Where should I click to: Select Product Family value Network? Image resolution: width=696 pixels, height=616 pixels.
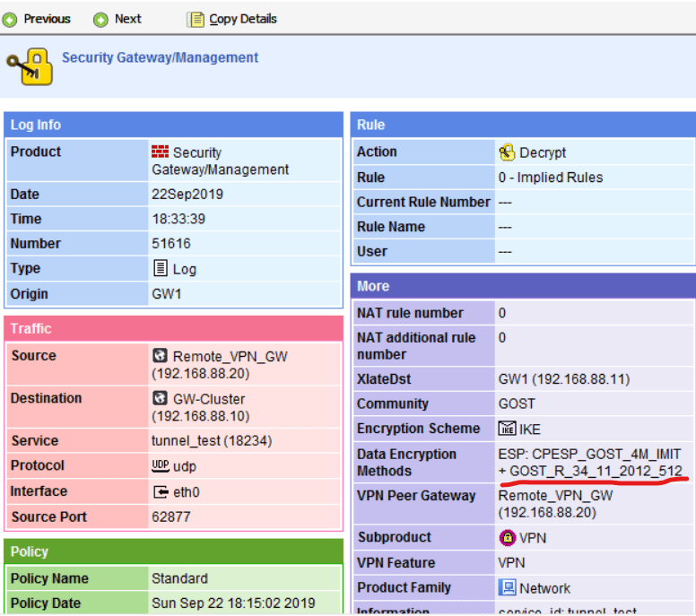544,588
